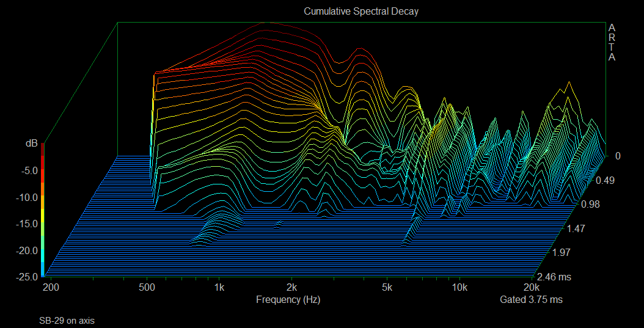Click the '2k' frequency axis label
The height and width of the screenshot is (328, 644).
291,287
